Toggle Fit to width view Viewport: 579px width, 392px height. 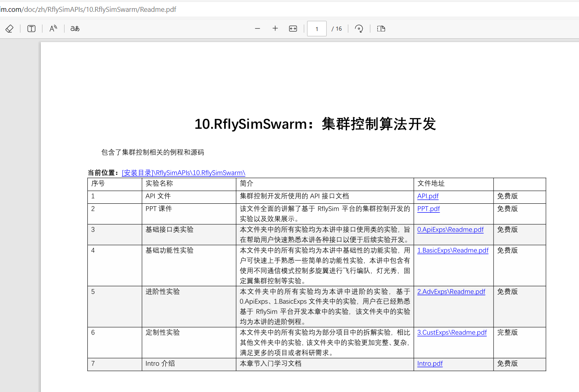(293, 29)
